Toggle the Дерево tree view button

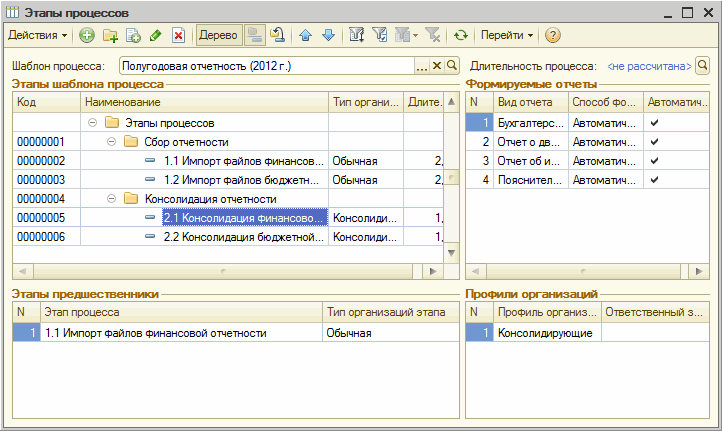point(218,35)
